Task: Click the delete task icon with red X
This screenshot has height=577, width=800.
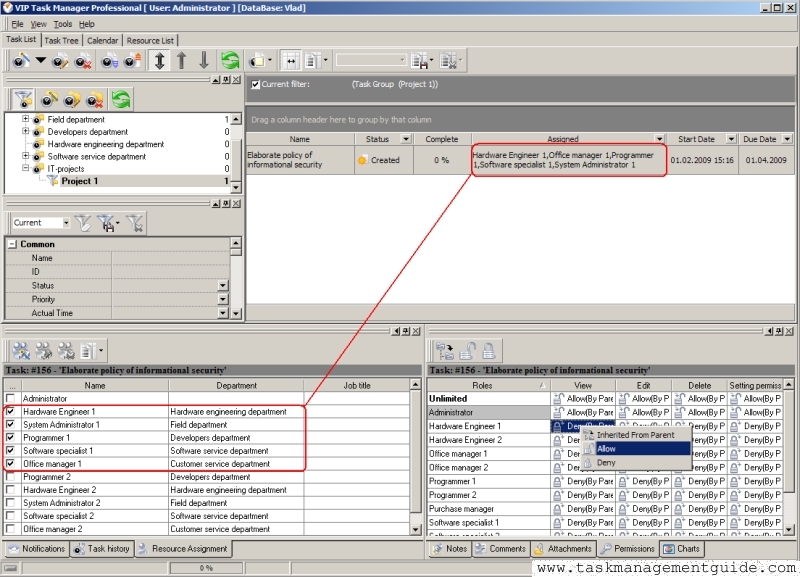Action: (x=83, y=61)
